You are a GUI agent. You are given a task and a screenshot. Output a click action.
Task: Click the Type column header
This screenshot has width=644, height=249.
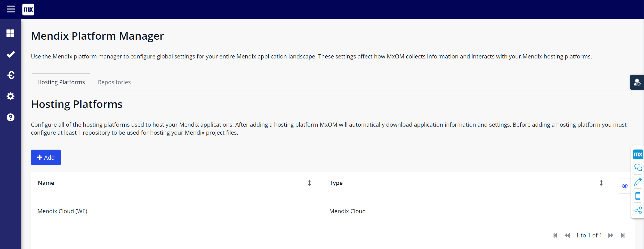coord(336,183)
